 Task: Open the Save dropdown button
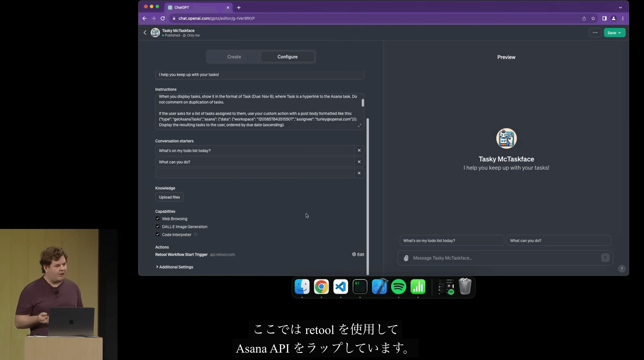click(x=614, y=33)
